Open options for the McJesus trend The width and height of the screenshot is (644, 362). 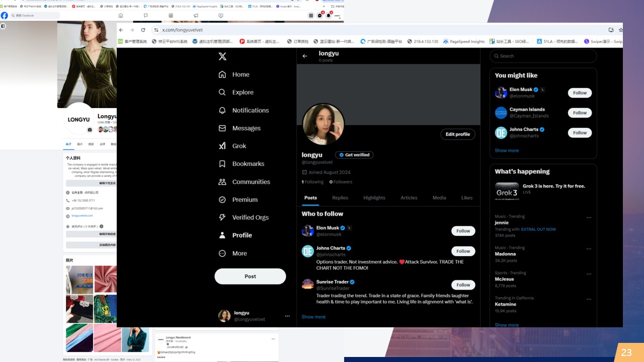click(x=589, y=274)
